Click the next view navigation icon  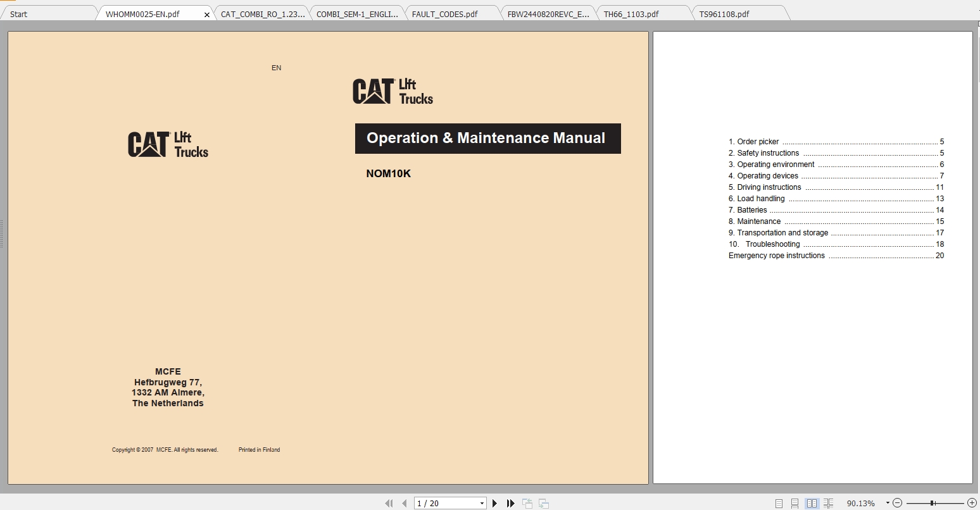(543, 504)
